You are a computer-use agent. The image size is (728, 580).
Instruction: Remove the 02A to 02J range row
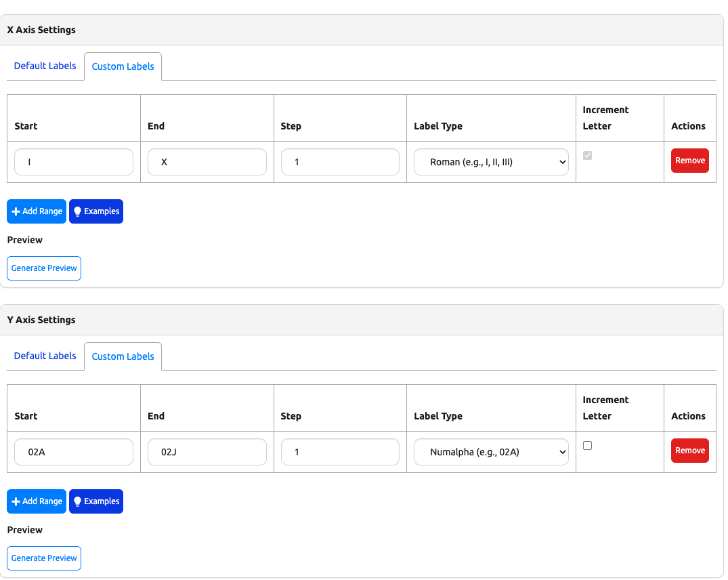pyautogui.click(x=689, y=451)
